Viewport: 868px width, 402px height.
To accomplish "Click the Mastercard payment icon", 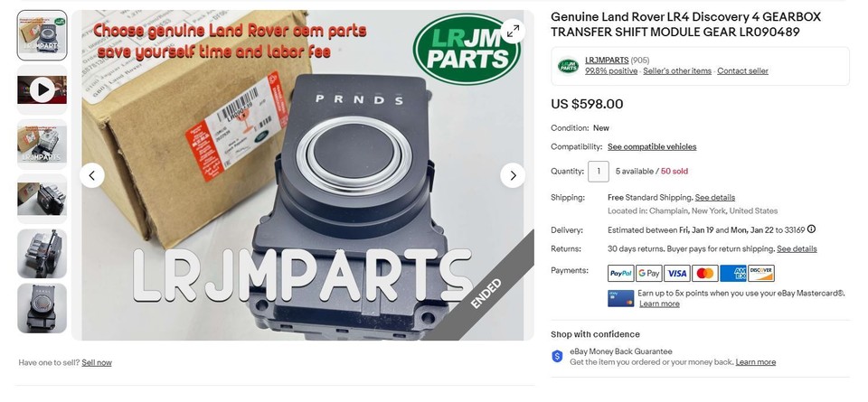I will pos(704,273).
